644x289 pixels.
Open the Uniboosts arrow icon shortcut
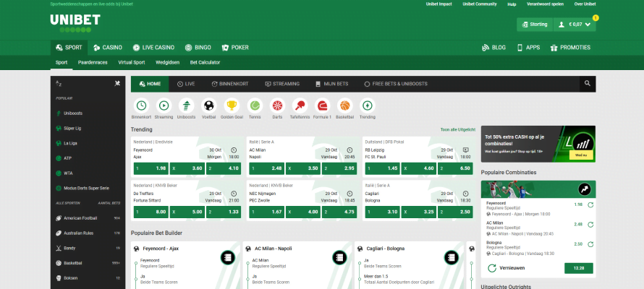[187, 105]
